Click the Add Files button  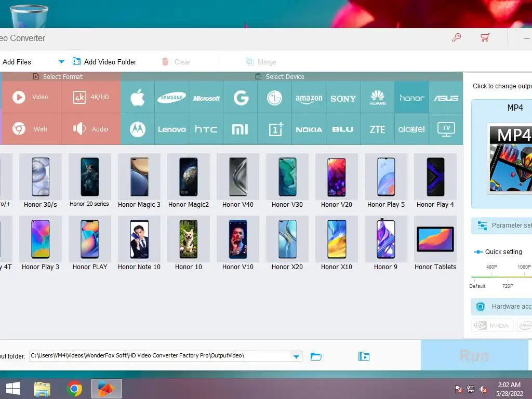tap(17, 62)
